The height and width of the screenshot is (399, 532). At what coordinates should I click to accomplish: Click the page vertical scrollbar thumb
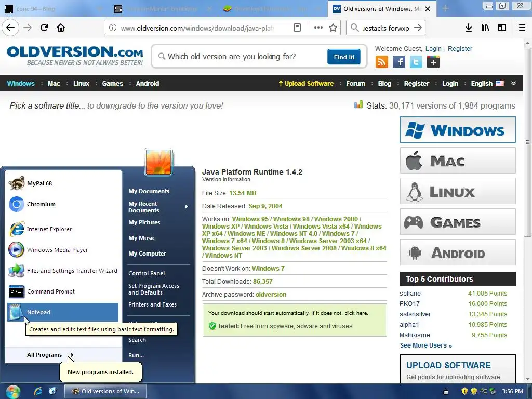(x=527, y=142)
